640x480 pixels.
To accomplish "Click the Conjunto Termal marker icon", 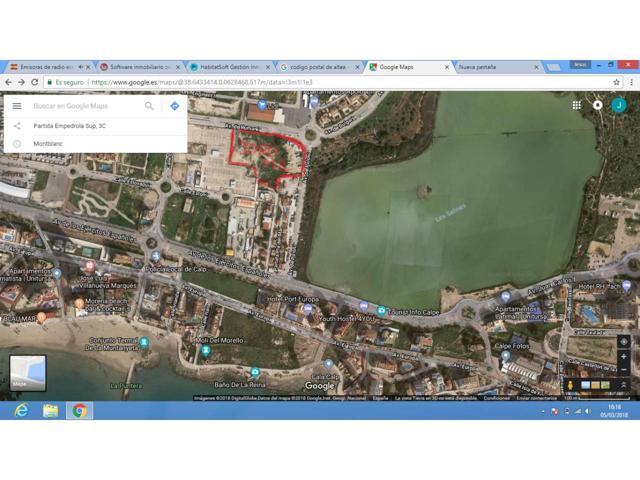I will point(144,342).
